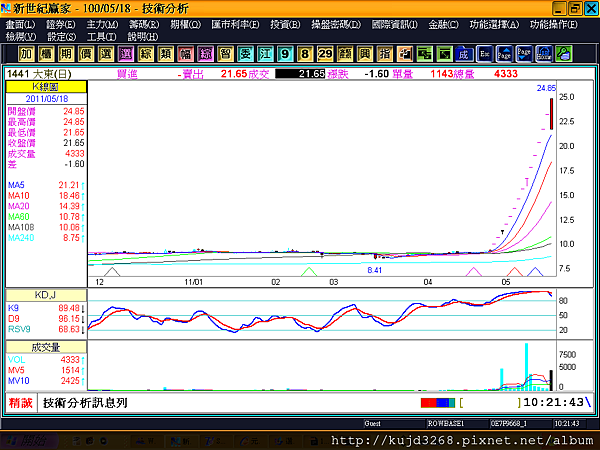Open the 投資(B) menu
The width and height of the screenshot is (600, 450).
coord(285,25)
